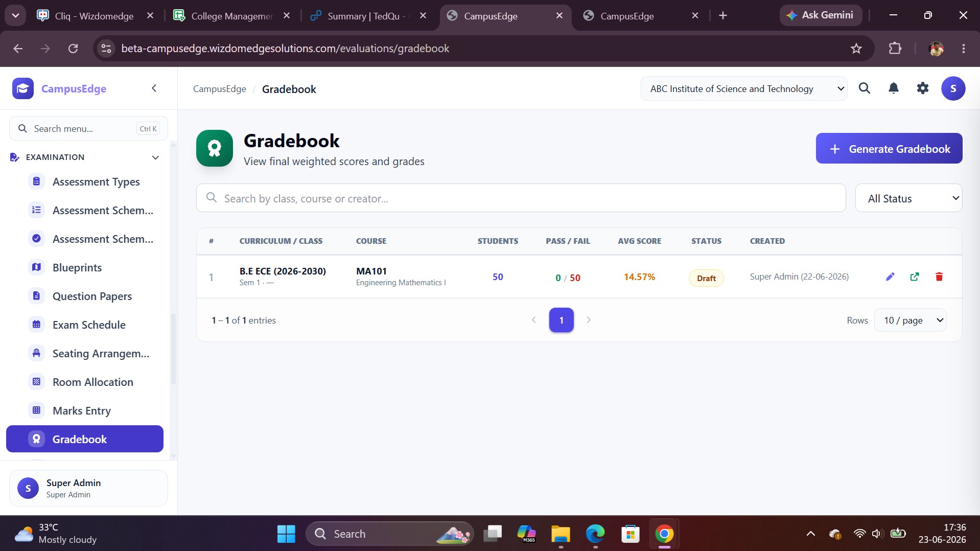Change rows per page dropdown
Screen dimensions: 980x551
(x=911, y=320)
